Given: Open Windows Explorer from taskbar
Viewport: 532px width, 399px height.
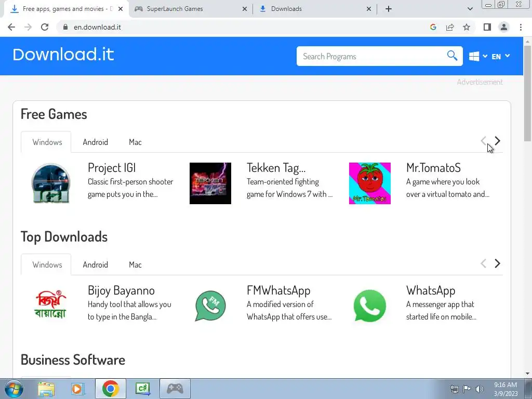Looking at the screenshot, I should [46, 389].
